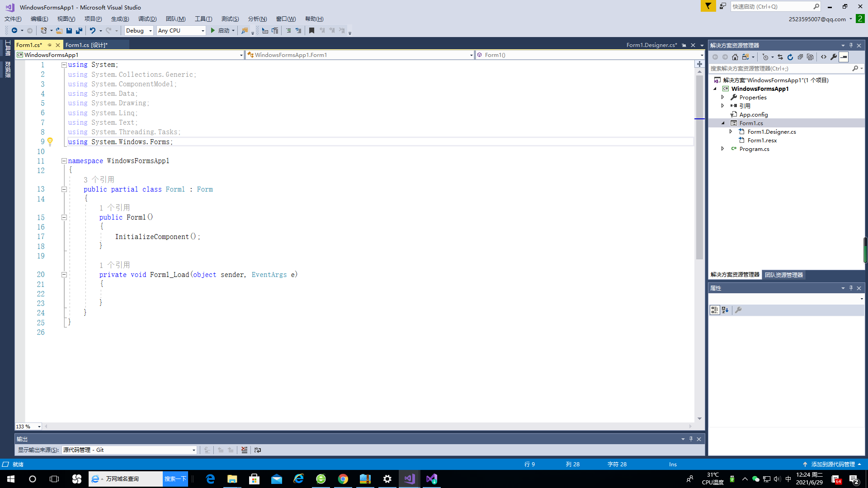Refresh the Solution Explorer

click(790, 57)
